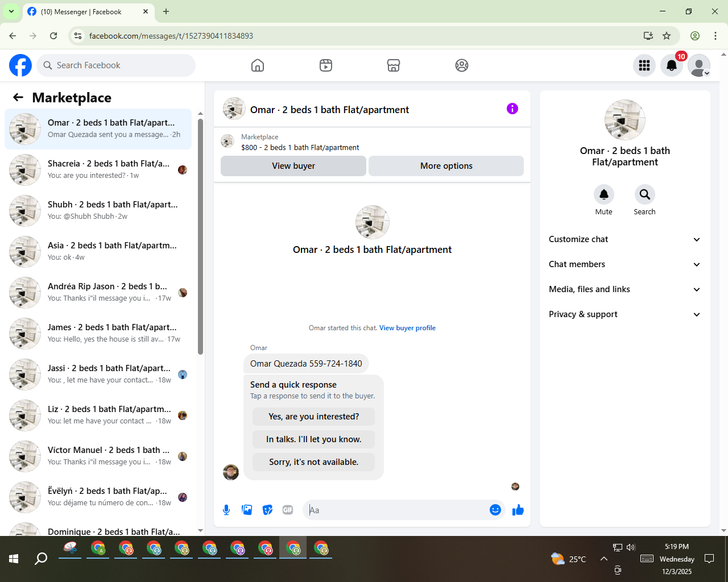Viewport: 728px width, 582px height.
Task: Install the app via address bar icon
Action: [x=648, y=36]
